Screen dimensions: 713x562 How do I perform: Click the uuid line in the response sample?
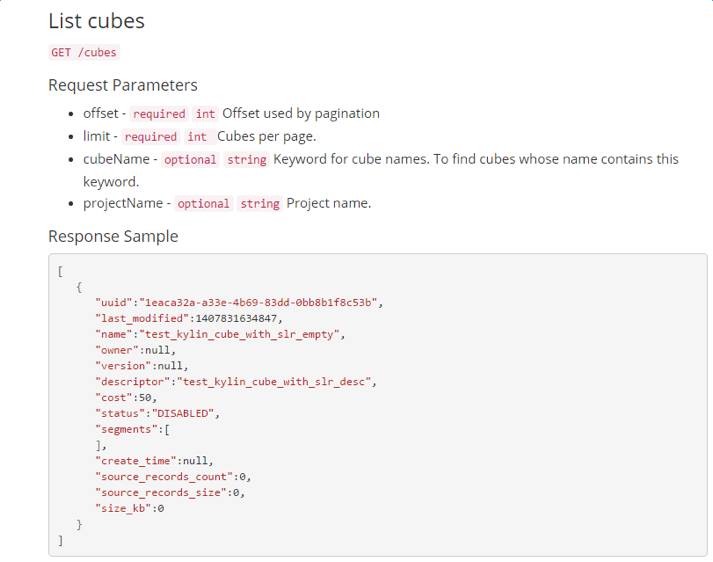239,302
